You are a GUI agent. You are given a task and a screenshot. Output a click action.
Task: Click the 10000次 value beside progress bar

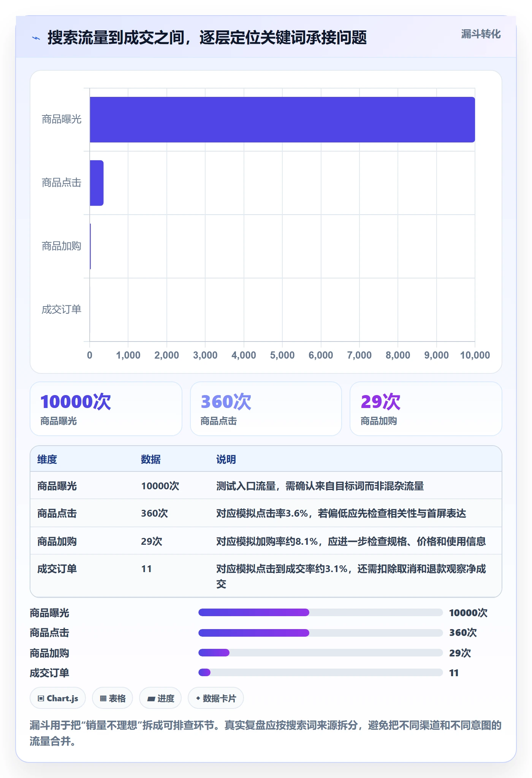tap(468, 613)
